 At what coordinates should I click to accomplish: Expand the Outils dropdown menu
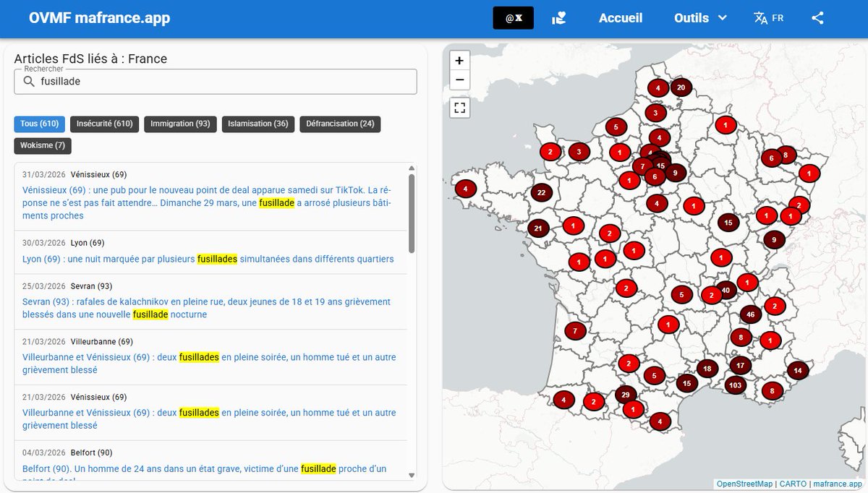click(x=699, y=17)
